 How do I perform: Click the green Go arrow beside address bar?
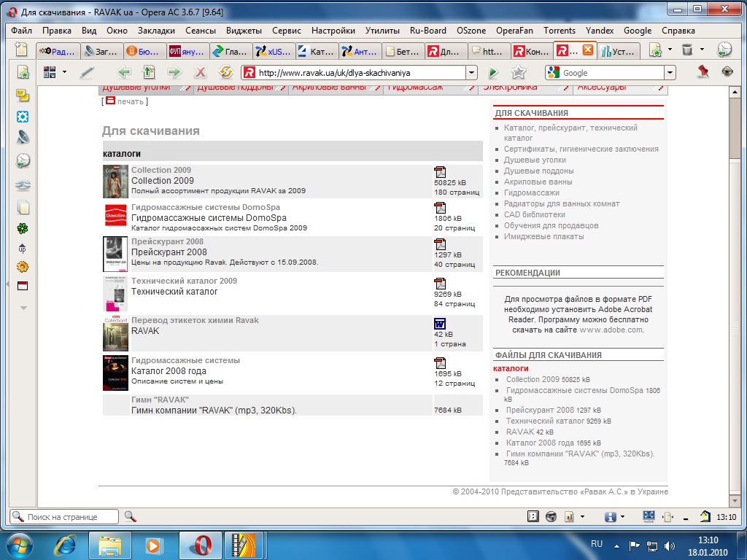(x=493, y=72)
